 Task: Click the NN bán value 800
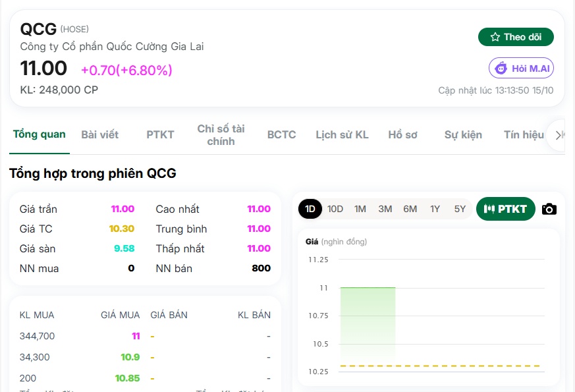pos(261,268)
